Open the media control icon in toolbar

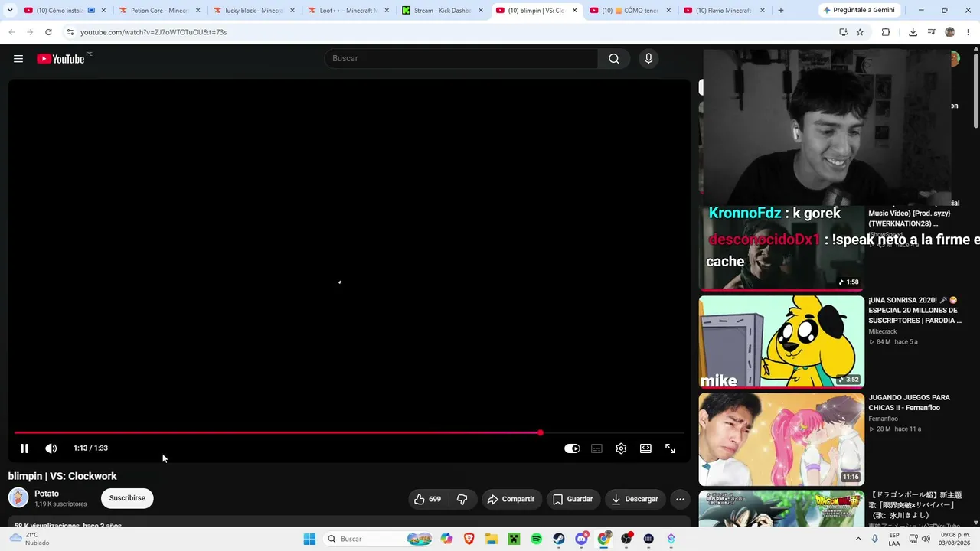coord(932,32)
